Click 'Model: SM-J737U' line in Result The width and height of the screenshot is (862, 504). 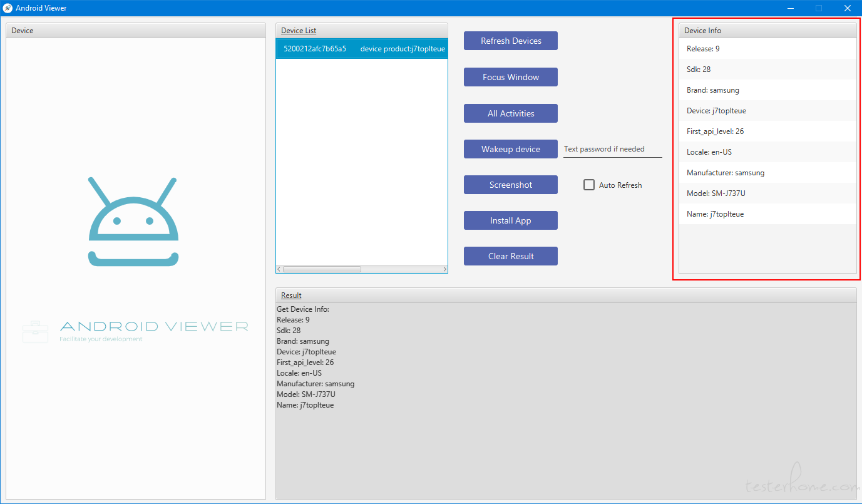306,394
